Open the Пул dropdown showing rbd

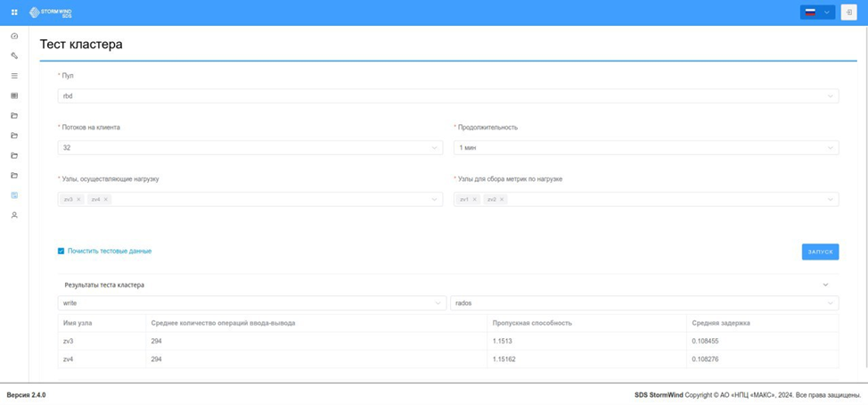pyautogui.click(x=448, y=95)
